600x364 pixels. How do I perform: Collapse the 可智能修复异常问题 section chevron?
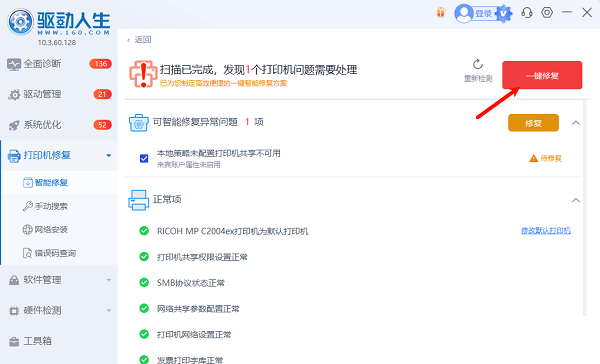click(576, 123)
